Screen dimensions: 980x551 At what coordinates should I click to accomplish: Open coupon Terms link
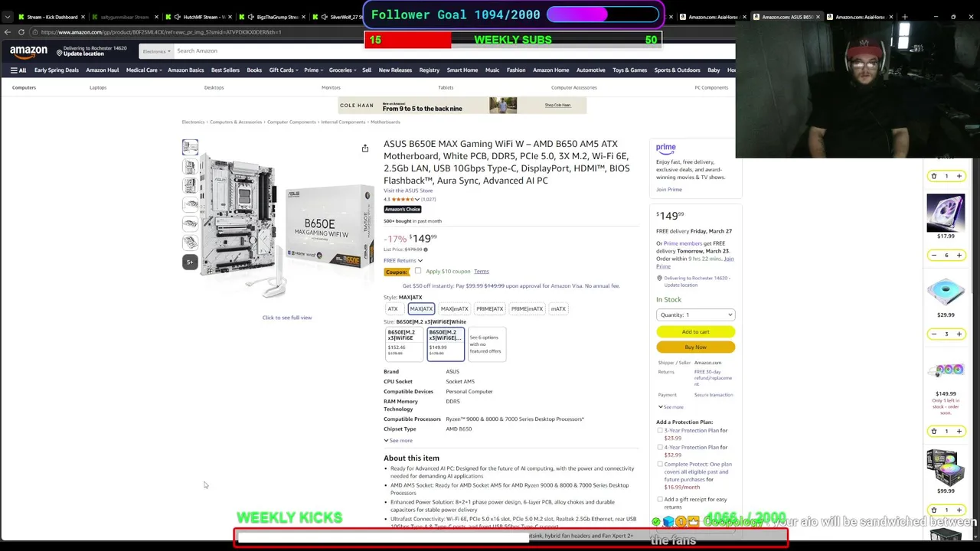coord(481,271)
